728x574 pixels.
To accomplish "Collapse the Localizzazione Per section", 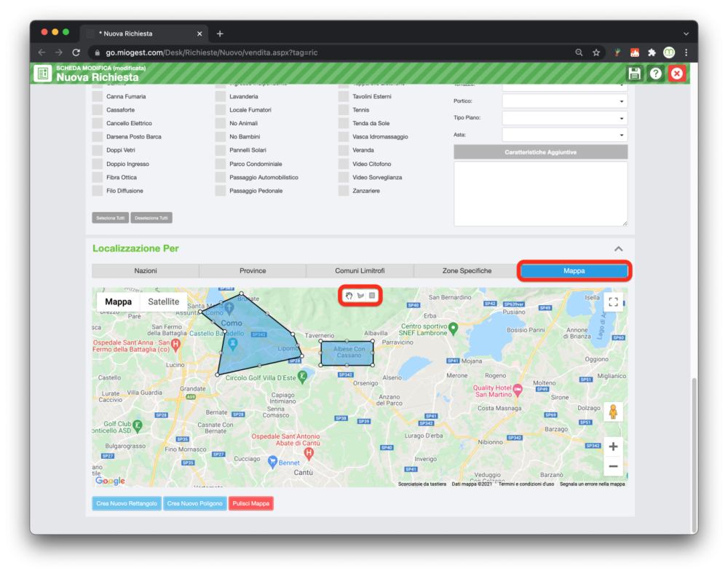I will pyautogui.click(x=618, y=249).
